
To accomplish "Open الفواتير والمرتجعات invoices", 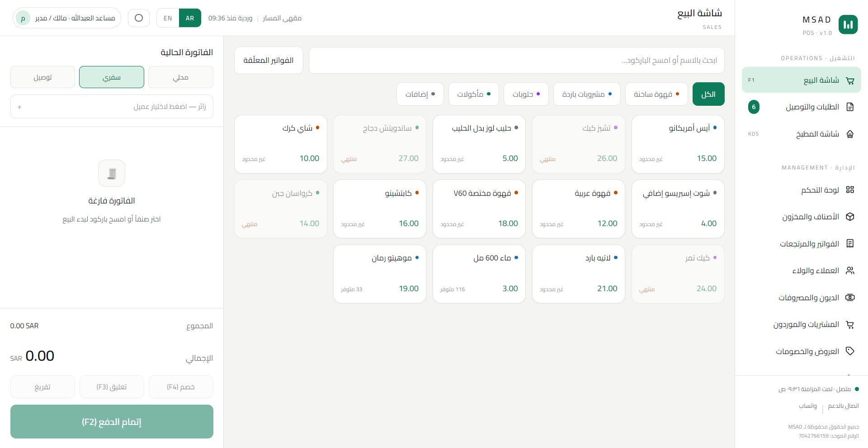I will (801, 244).
